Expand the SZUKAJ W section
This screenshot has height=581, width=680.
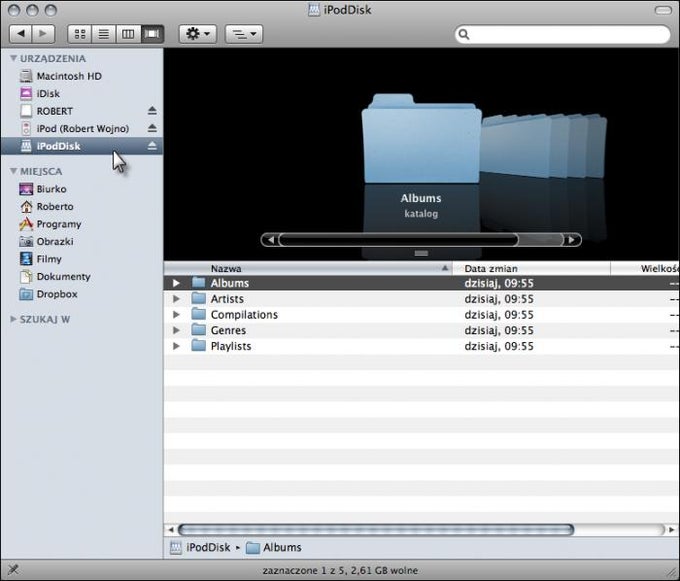13,319
